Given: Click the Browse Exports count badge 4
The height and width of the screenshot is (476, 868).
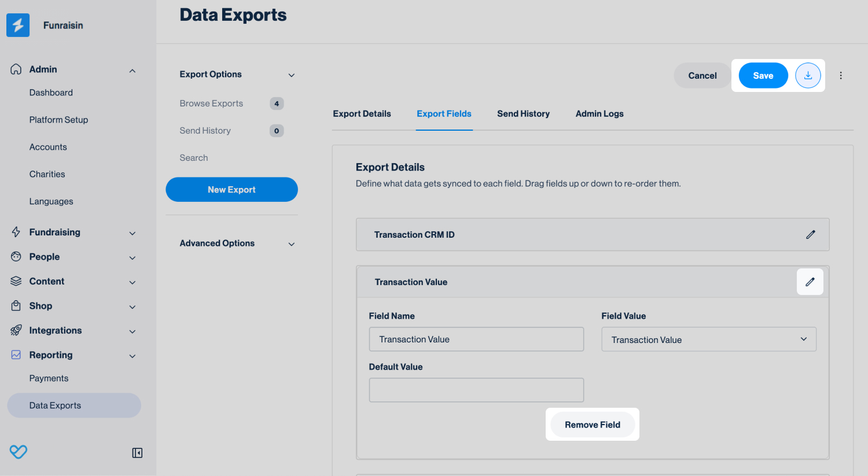Looking at the screenshot, I should pyautogui.click(x=277, y=104).
